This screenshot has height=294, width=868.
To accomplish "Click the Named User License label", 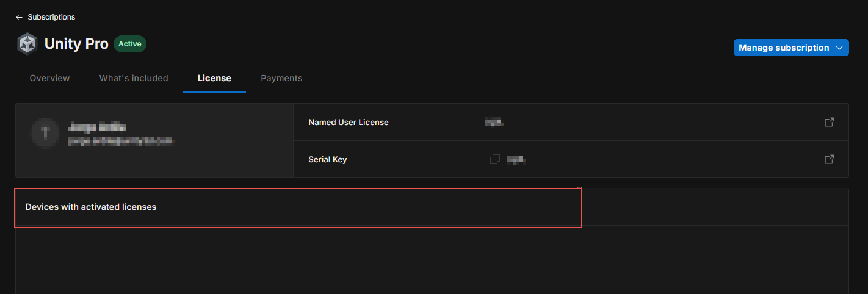I will tap(349, 122).
